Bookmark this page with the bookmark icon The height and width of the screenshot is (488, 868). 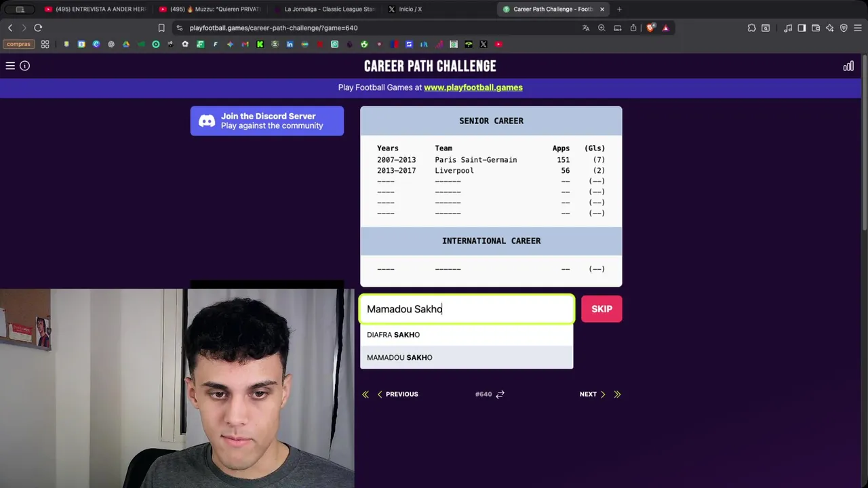(x=161, y=28)
